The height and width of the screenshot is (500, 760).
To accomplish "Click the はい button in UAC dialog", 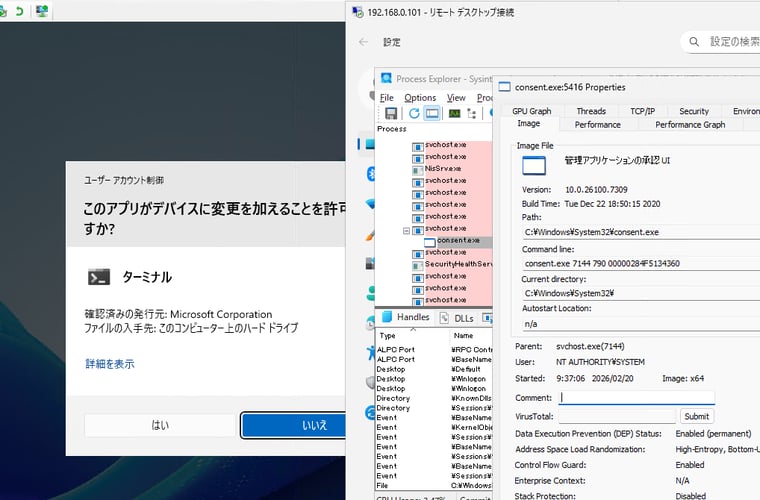I will [x=160, y=425].
